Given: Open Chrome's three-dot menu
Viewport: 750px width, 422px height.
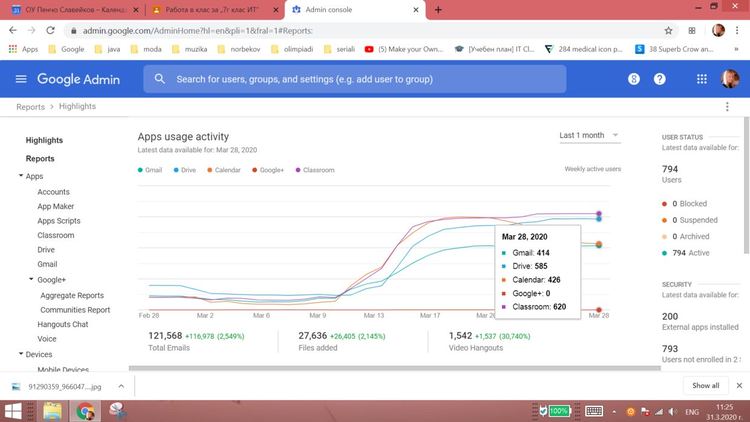Looking at the screenshot, I should point(737,30).
